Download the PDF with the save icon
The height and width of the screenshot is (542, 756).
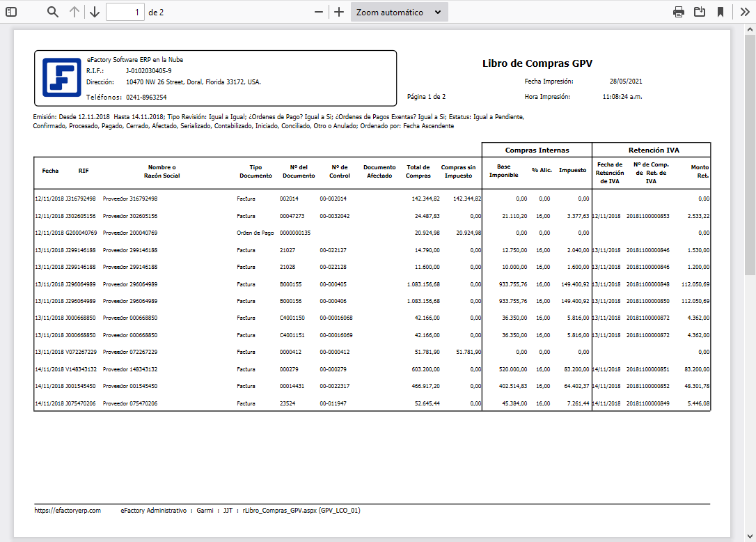coord(700,11)
